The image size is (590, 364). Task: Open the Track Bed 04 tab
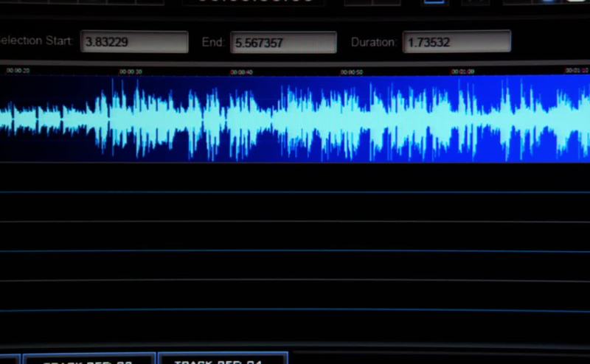222,360
